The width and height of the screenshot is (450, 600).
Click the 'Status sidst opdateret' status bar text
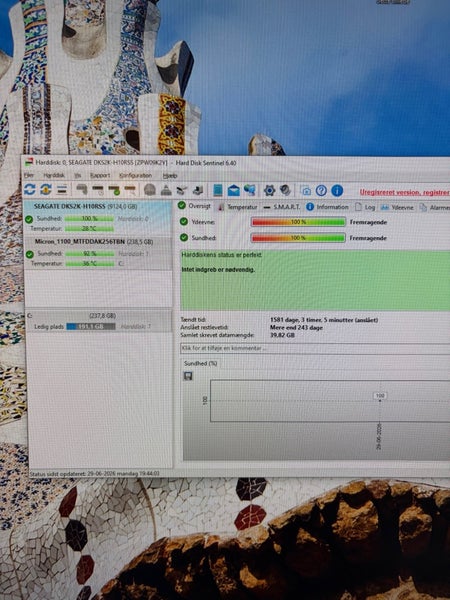click(95, 473)
